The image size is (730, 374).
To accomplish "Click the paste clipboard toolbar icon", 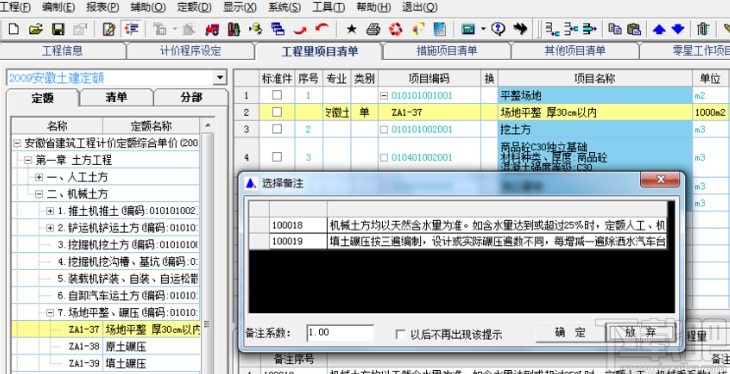I will [x=634, y=29].
